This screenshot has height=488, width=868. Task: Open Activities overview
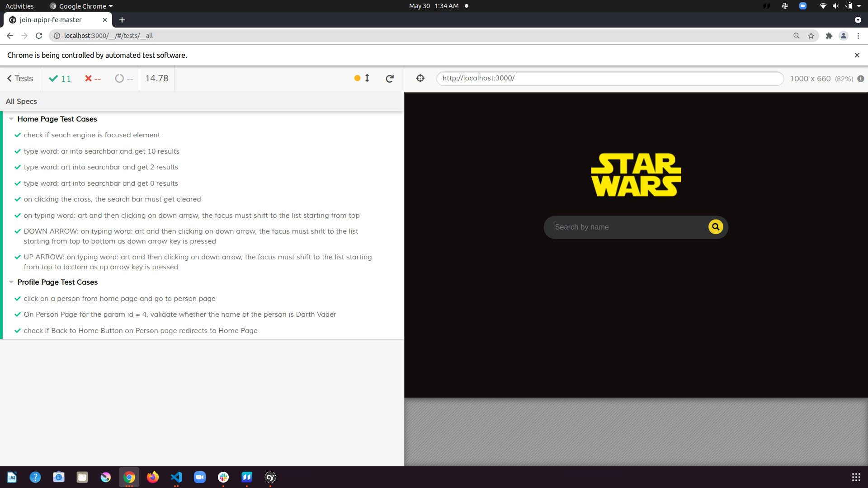19,6
